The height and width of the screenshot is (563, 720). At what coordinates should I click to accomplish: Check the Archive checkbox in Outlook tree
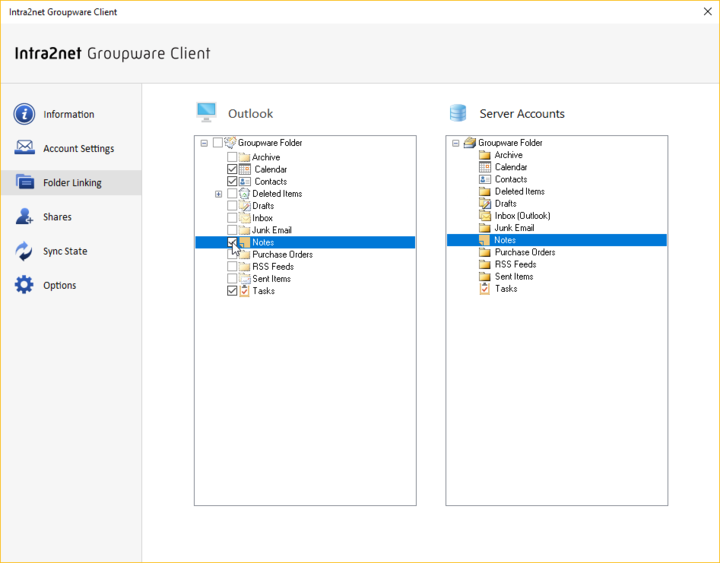(x=232, y=157)
